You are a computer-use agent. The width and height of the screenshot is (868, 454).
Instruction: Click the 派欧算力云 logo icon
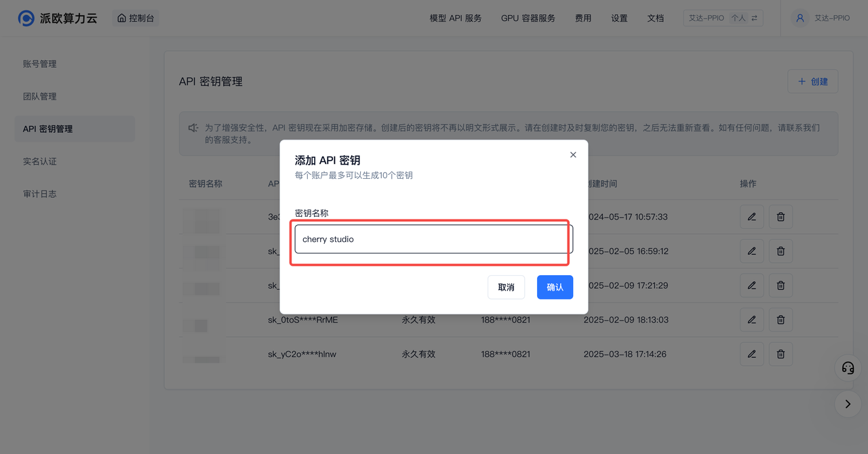(24, 18)
